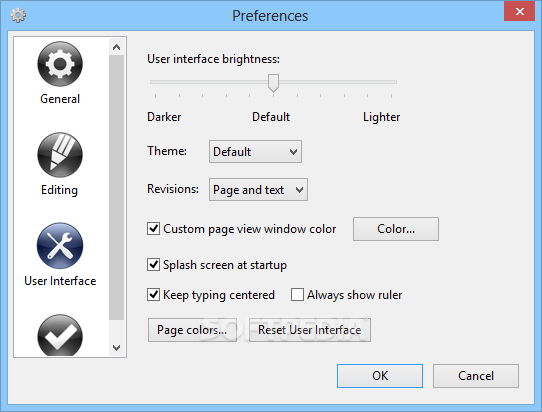This screenshot has height=412, width=542.
Task: Click the Editing label
Action: [x=59, y=190]
